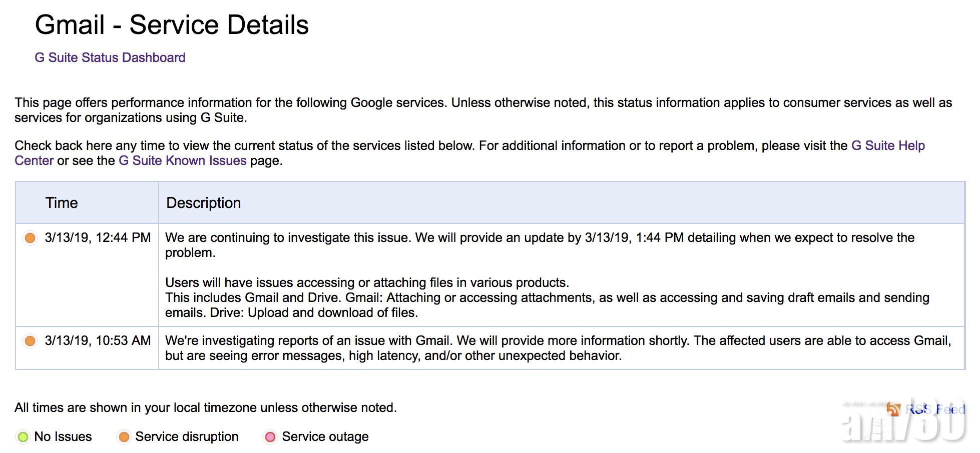Viewport: 980px width, 453px height.
Task: Click the orange status dot beside 12:44 PM entry
Action: tap(31, 238)
